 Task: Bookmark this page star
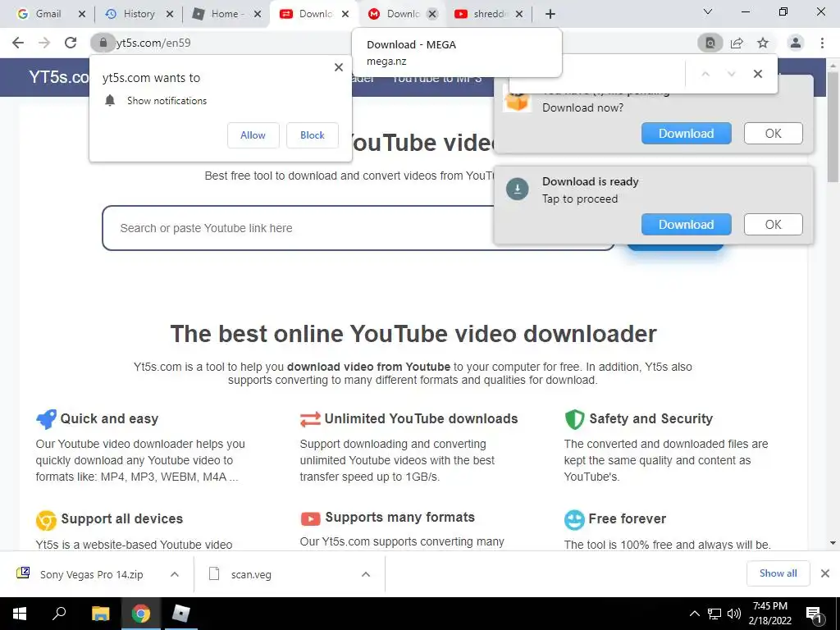[x=763, y=43]
